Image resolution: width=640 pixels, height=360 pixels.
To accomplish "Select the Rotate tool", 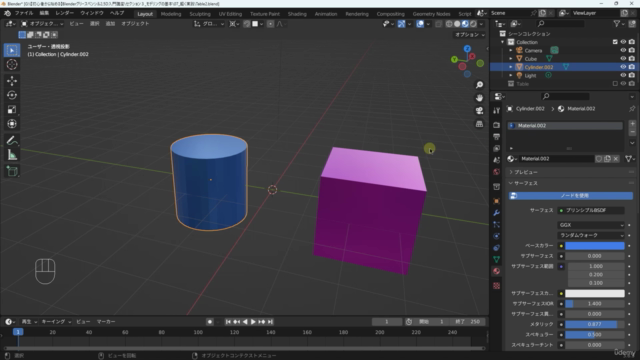I will pyautogui.click(x=12, y=95).
